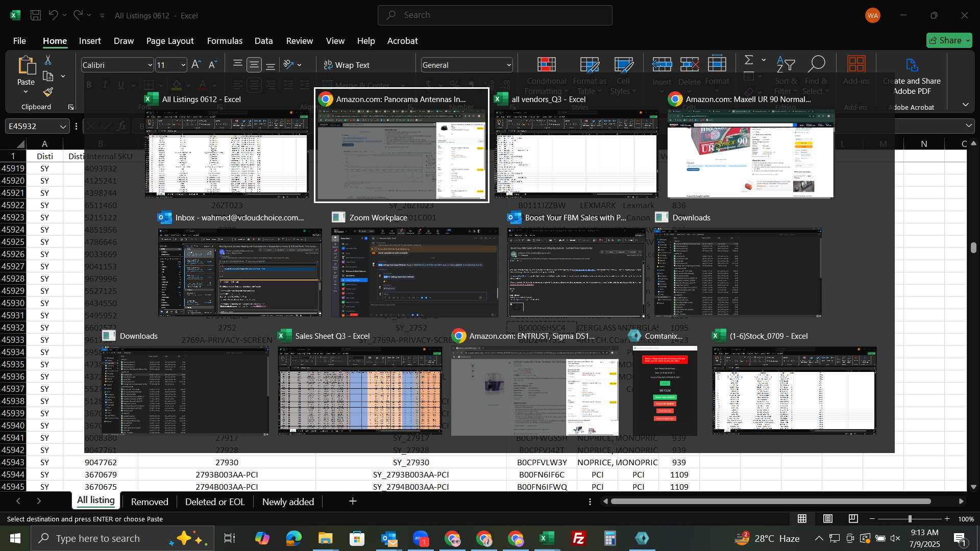Open the Font name dropdown

click(150, 65)
